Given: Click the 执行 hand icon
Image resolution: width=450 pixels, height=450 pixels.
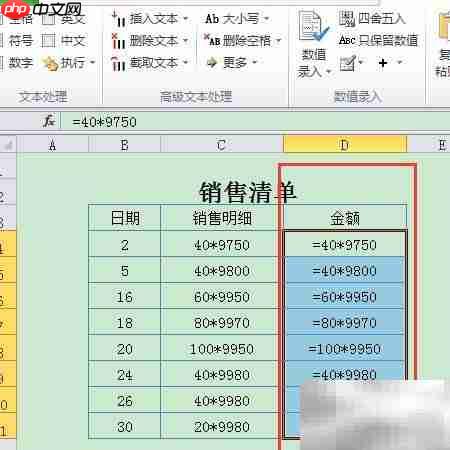Looking at the screenshot, I should (51, 63).
